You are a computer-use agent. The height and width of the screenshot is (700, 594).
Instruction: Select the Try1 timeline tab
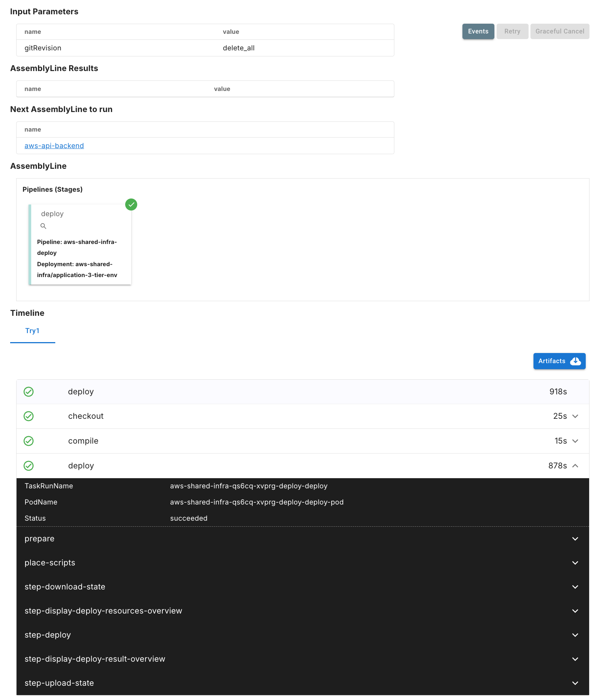(32, 331)
